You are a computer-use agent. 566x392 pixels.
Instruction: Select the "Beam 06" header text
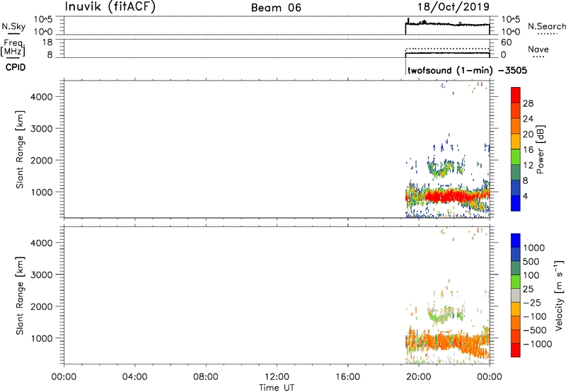tap(276, 8)
